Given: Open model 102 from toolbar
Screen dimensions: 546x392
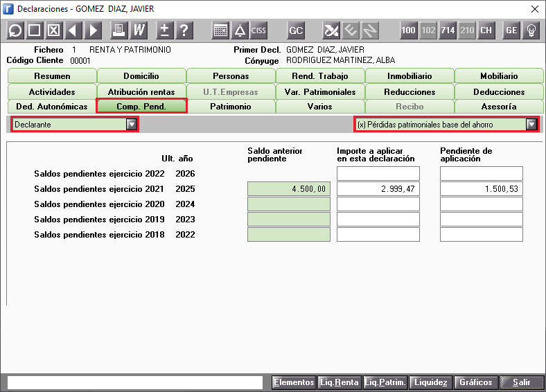Looking at the screenshot, I should click(x=428, y=30).
